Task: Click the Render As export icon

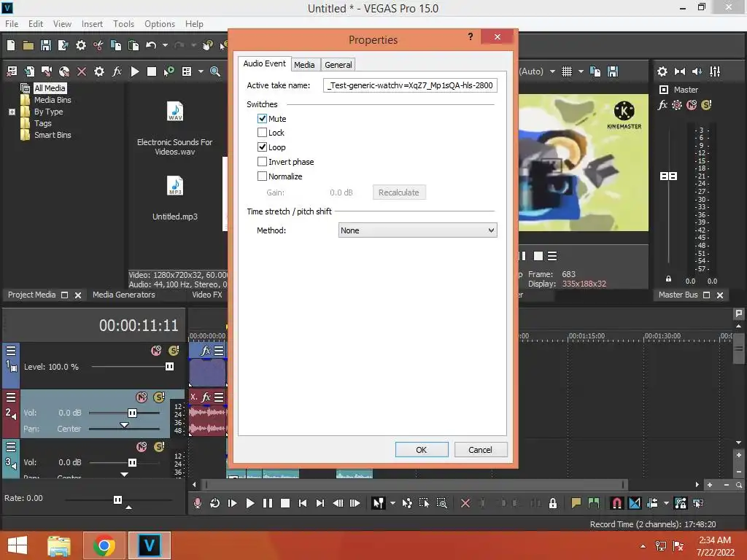Action: pyautogui.click(x=63, y=45)
